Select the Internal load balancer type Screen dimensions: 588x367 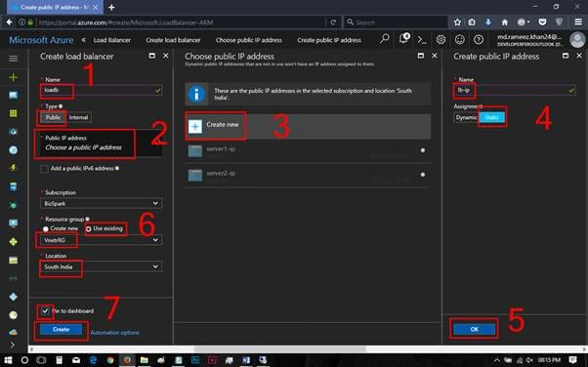(78, 117)
